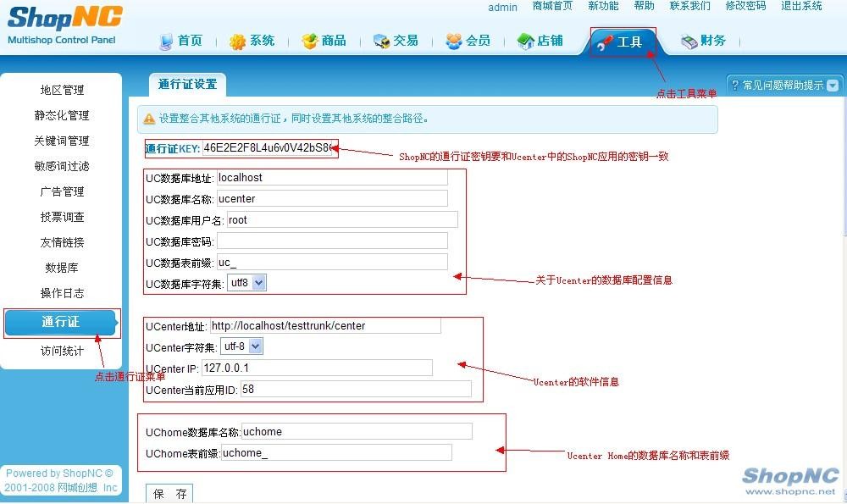
Task: Focus the UCenter当前应用ID field
Action: click(356, 389)
